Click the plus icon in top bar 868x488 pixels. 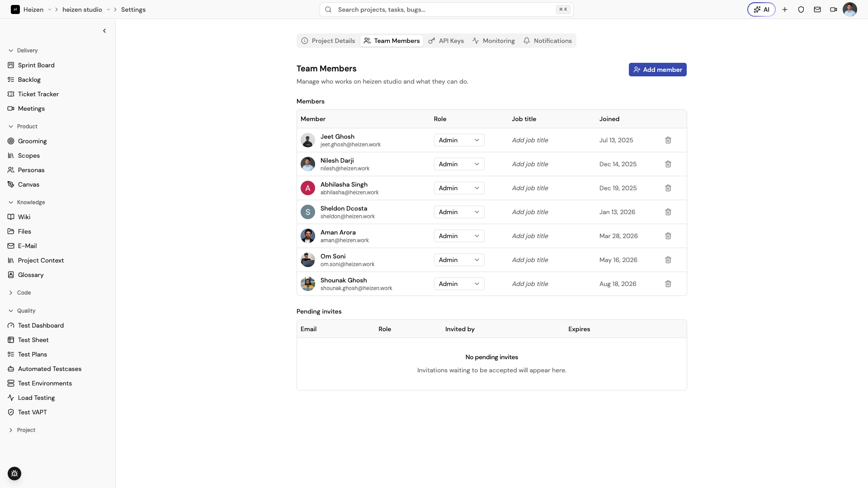[785, 9]
